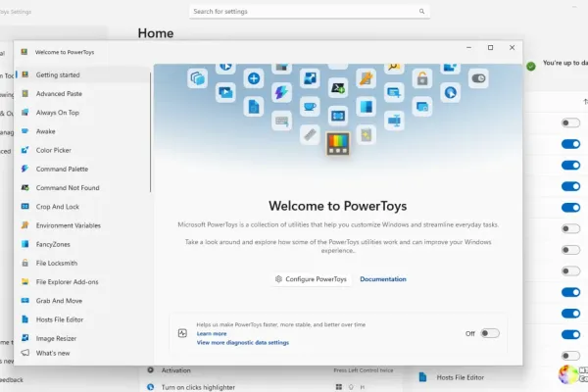Close the Welcome to PowerToys window
Viewport: 588px width, 392px height.
[512, 48]
